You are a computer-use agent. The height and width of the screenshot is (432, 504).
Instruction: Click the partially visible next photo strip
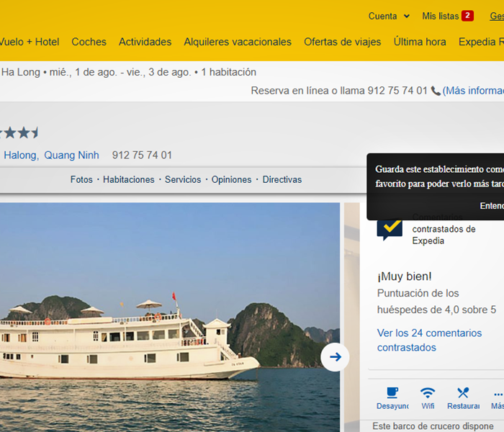coord(351,318)
